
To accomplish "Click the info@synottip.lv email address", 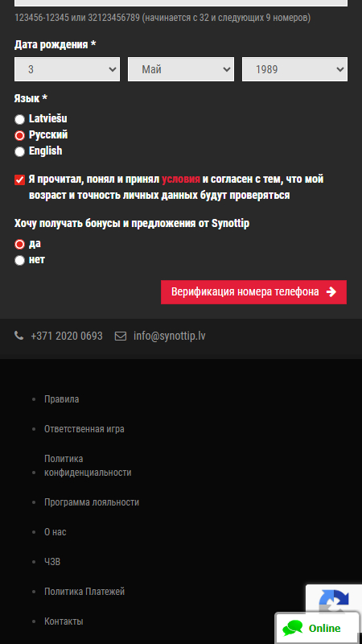I will coord(170,336).
